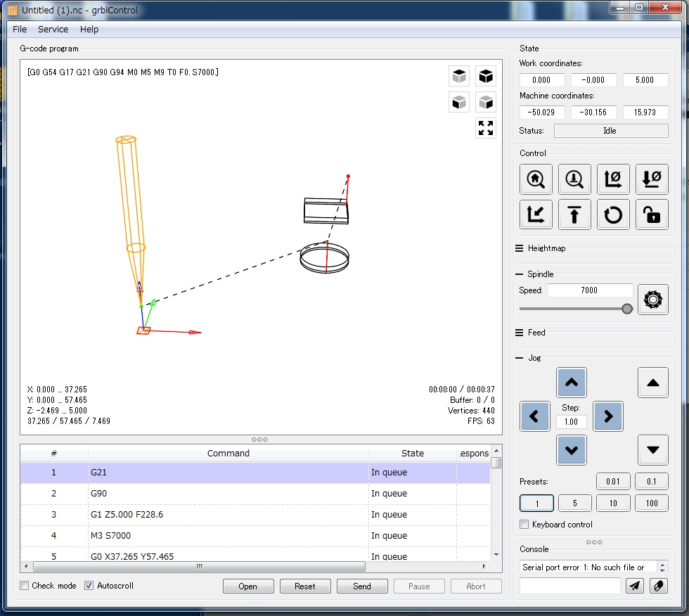Click the Home machine button

tap(536, 179)
